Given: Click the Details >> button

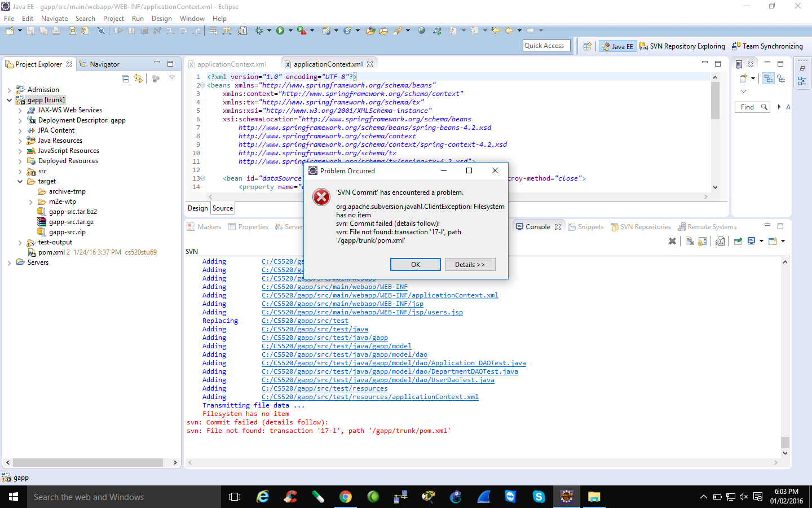Looking at the screenshot, I should click(x=470, y=264).
